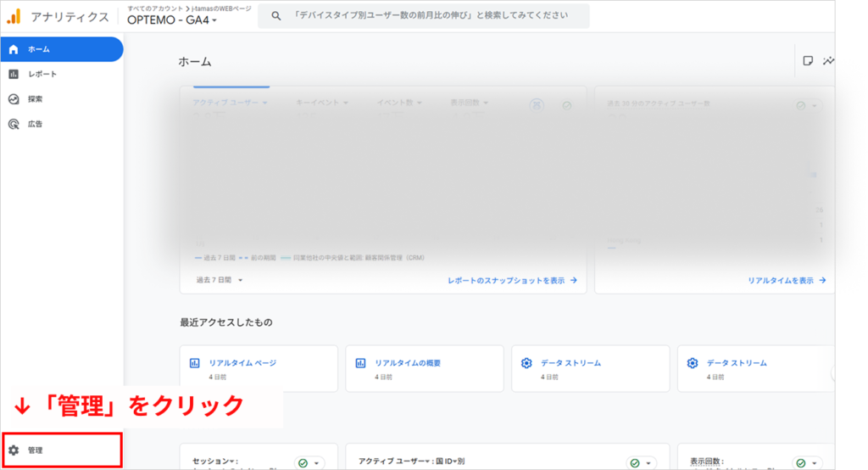Open the 過去 7 日間 date range dropdown
The image size is (868, 470).
[220, 280]
